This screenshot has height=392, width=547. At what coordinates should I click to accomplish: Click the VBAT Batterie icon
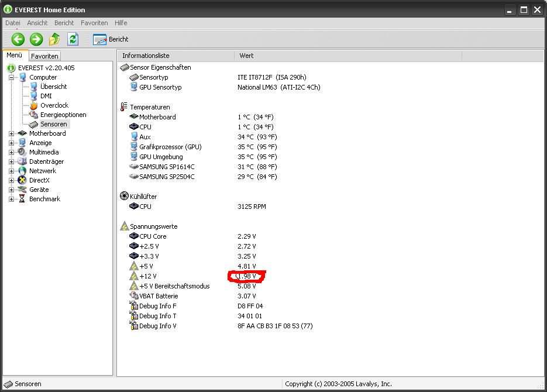click(134, 295)
